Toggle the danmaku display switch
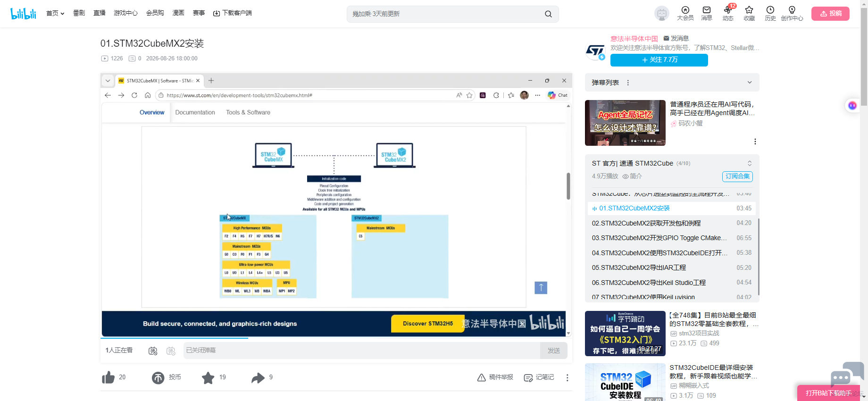 click(x=153, y=351)
